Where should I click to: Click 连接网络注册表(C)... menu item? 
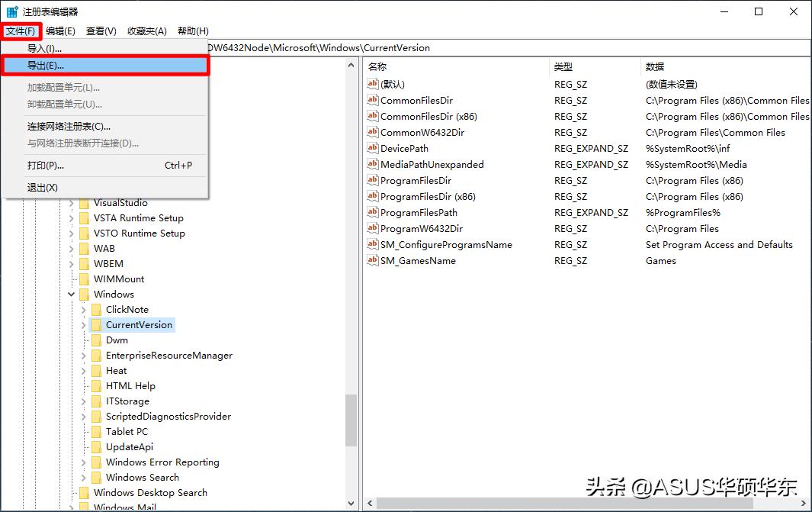click(x=69, y=127)
